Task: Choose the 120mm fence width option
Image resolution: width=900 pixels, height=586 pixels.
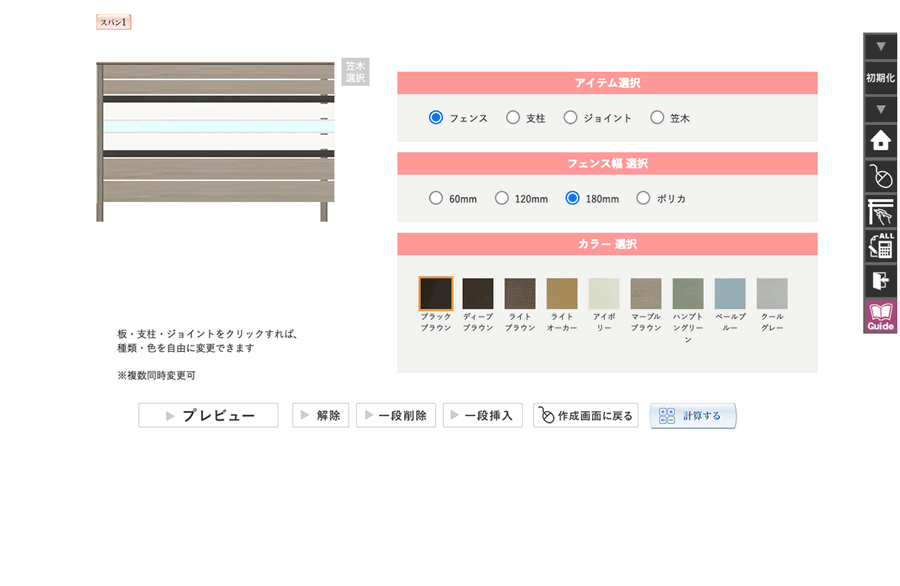Action: pyautogui.click(x=502, y=199)
